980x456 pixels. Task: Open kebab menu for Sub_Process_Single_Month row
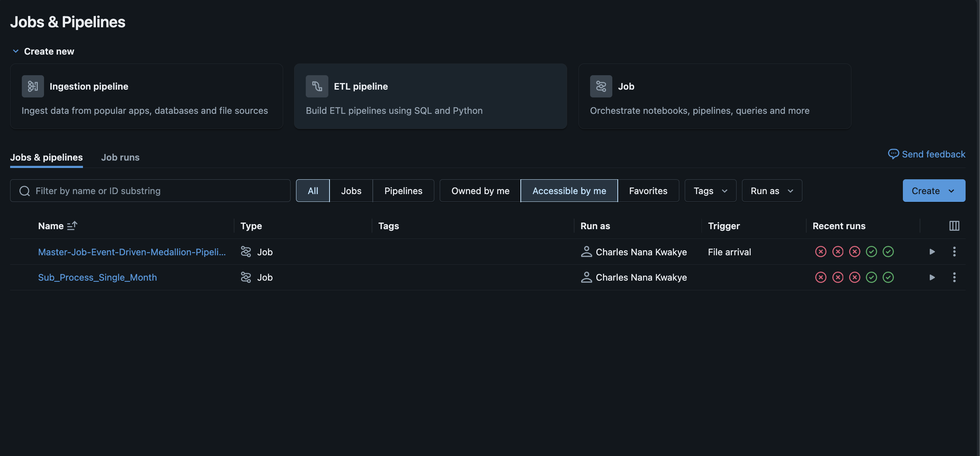coord(954,277)
